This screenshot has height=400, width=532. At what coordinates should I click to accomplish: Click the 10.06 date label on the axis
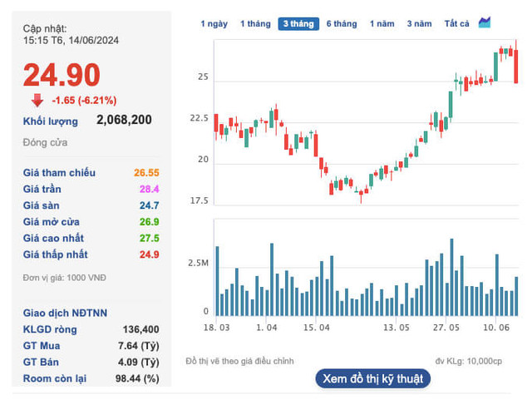(495, 328)
